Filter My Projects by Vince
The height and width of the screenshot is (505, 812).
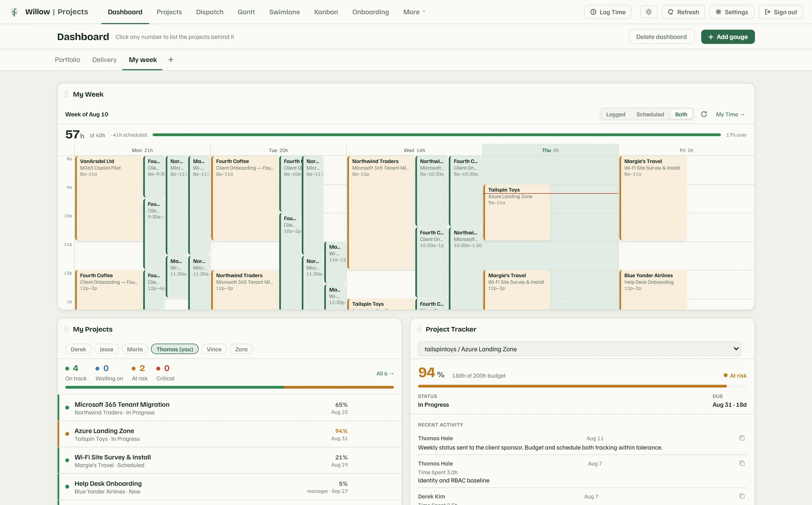pyautogui.click(x=214, y=349)
